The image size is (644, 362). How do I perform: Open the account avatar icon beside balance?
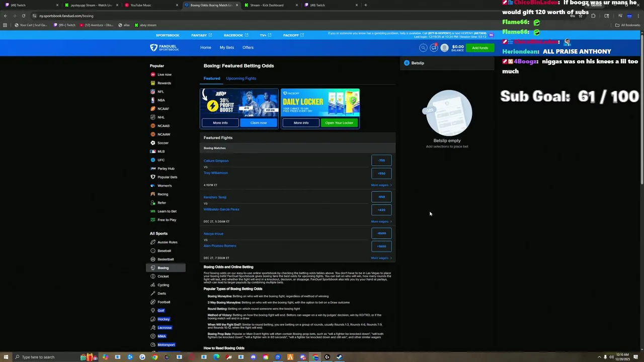tap(444, 48)
